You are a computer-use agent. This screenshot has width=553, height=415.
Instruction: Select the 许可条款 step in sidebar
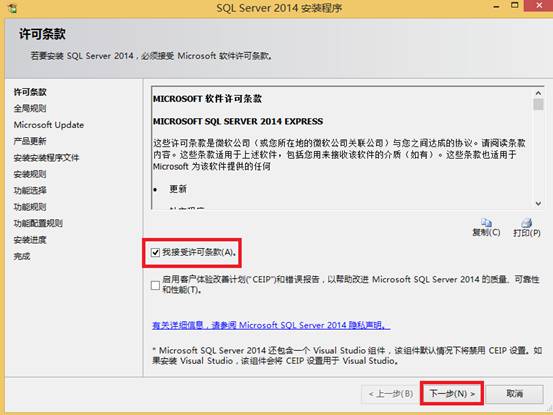point(30,92)
